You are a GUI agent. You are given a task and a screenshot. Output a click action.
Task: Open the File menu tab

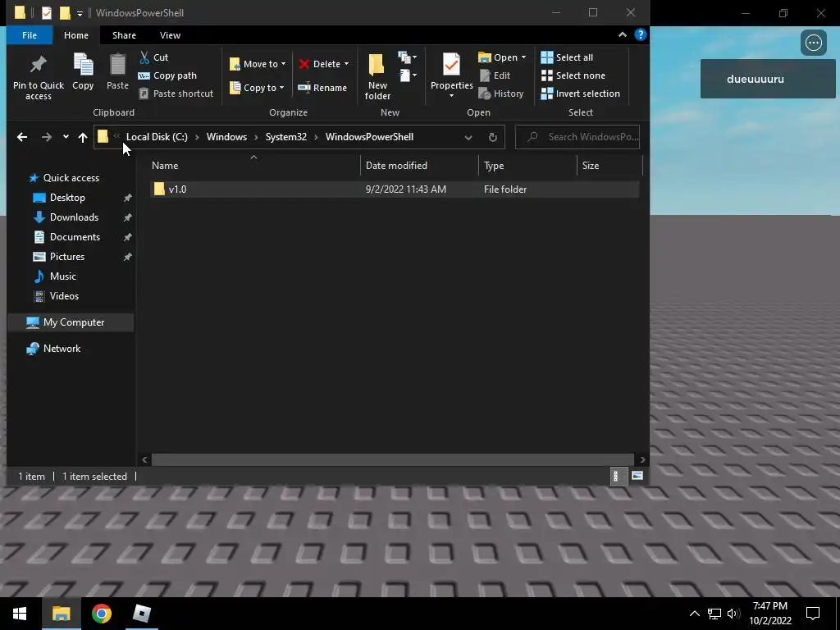coord(30,35)
